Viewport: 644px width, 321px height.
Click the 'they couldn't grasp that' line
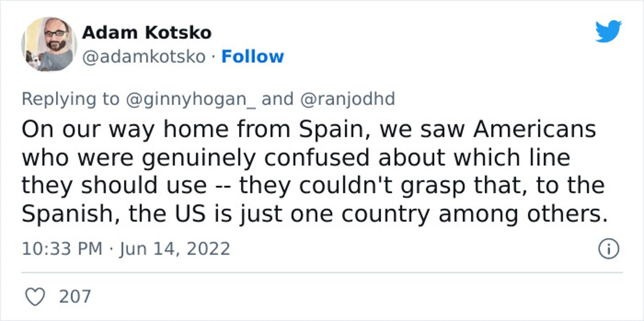tap(313, 185)
